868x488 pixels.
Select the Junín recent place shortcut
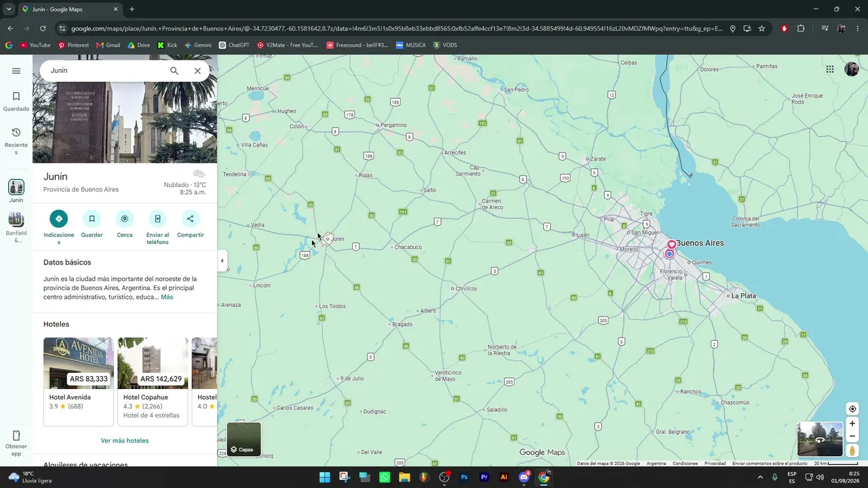(x=16, y=191)
